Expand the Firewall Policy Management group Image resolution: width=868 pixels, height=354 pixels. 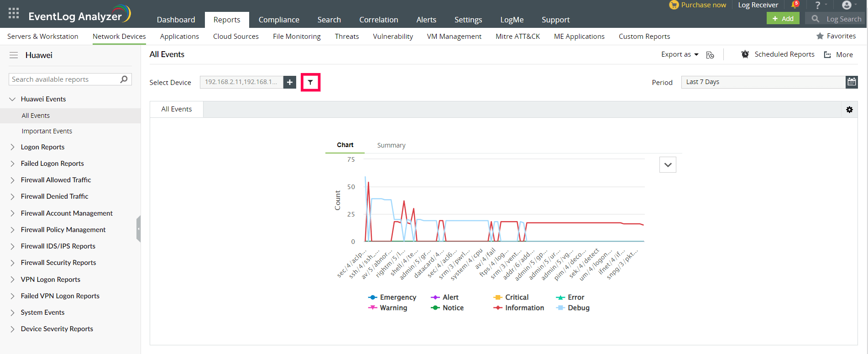pos(12,230)
